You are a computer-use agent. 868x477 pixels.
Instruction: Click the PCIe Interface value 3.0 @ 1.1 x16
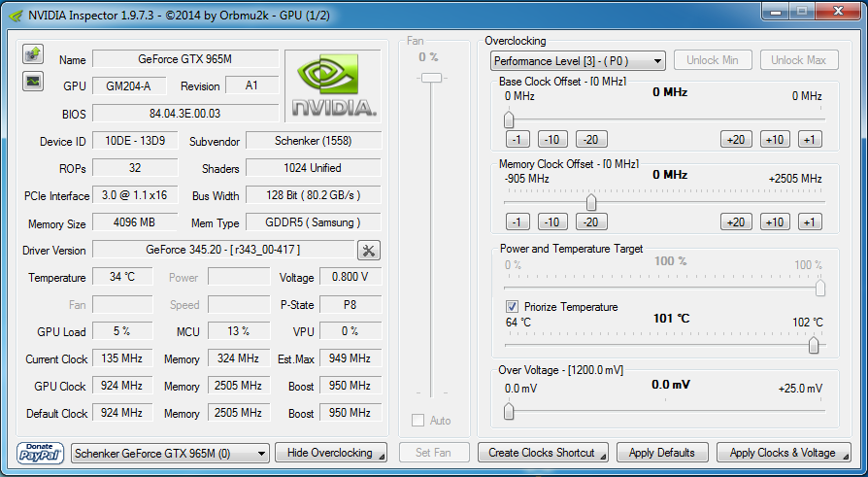pyautogui.click(x=135, y=195)
